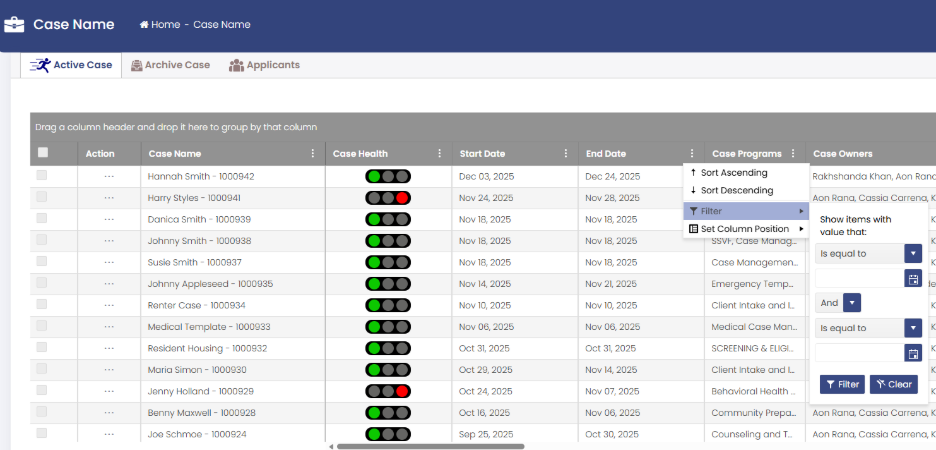
Task: Click the horizontal scrollbar thumb
Action: coord(430,446)
